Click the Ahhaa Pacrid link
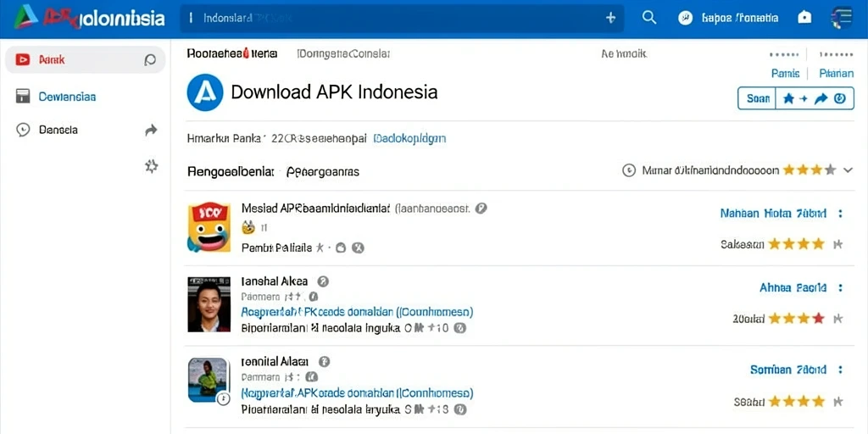Image resolution: width=868 pixels, height=434 pixels. coord(793,288)
